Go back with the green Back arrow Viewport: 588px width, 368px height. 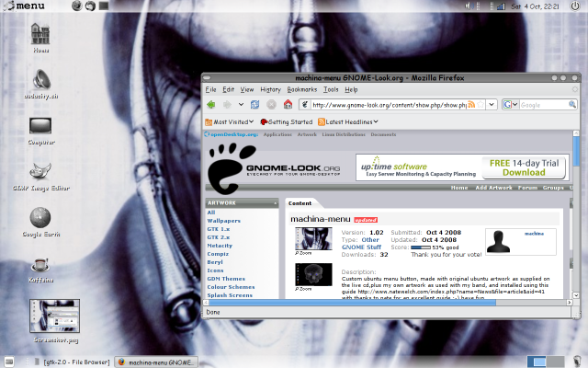(x=211, y=104)
